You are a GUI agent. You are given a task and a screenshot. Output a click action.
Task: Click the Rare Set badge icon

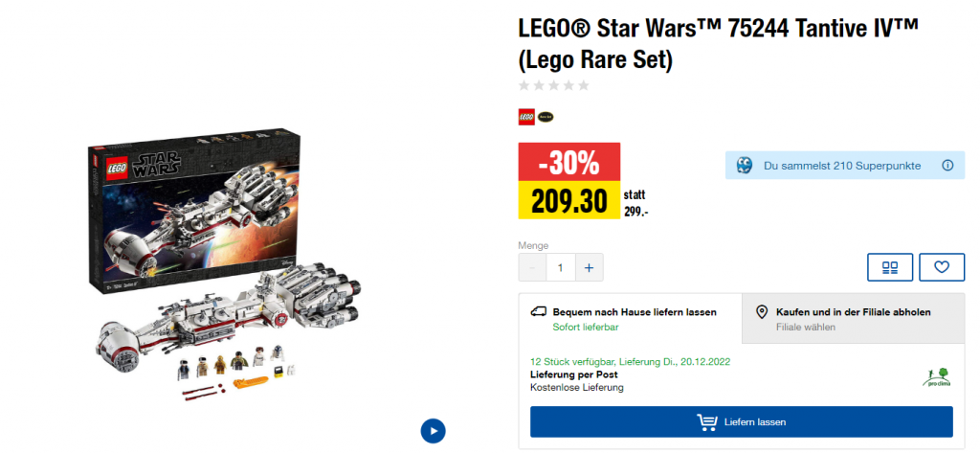(546, 117)
